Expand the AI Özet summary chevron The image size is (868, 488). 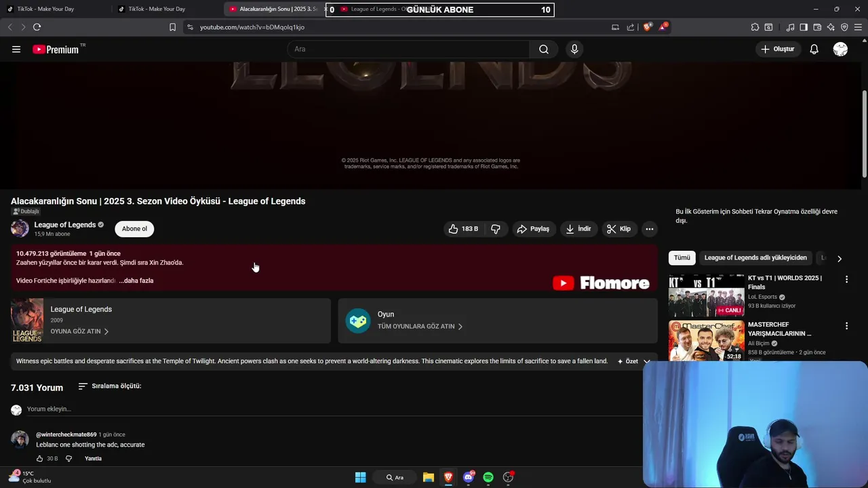(646, 361)
